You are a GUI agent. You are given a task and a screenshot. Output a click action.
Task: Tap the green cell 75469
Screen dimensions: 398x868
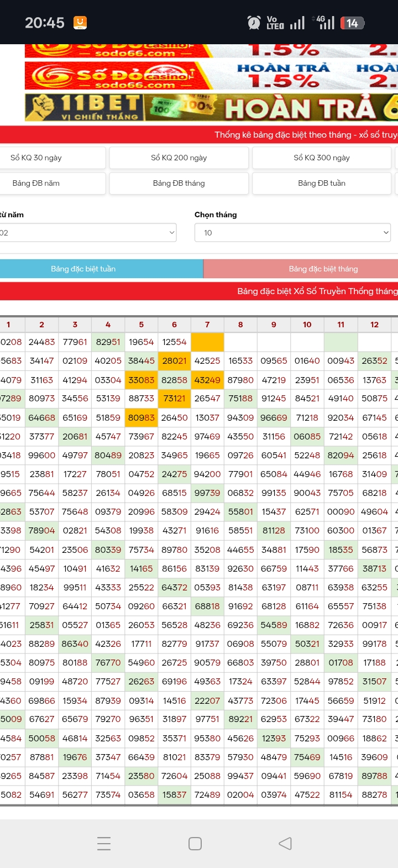click(x=307, y=757)
